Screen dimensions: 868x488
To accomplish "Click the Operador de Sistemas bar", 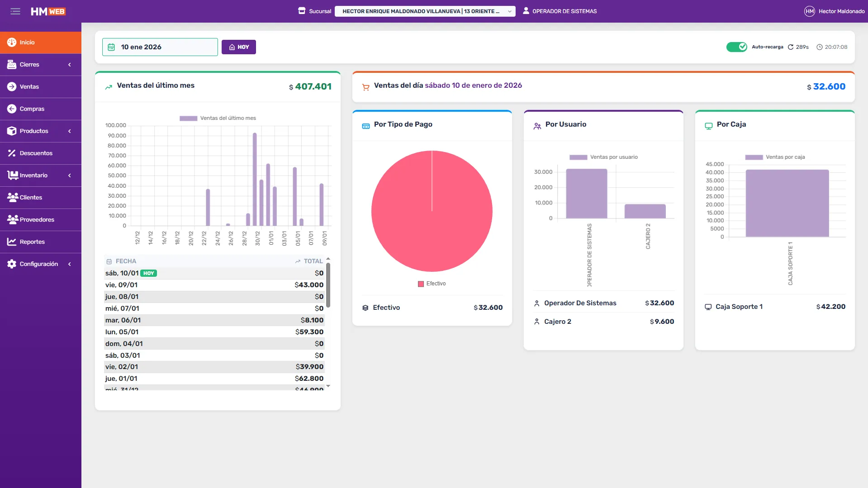I will click(x=586, y=194).
